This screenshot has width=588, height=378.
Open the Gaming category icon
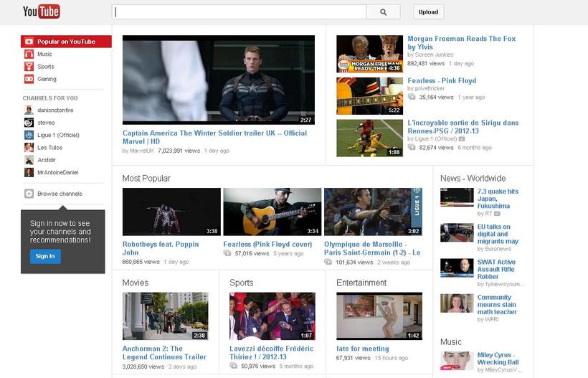coord(29,79)
